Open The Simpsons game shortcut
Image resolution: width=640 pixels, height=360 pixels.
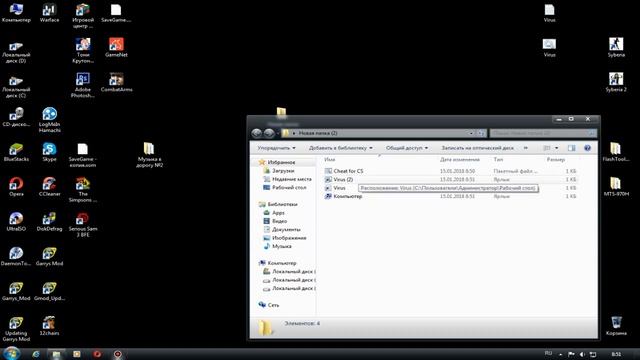pos(83,189)
